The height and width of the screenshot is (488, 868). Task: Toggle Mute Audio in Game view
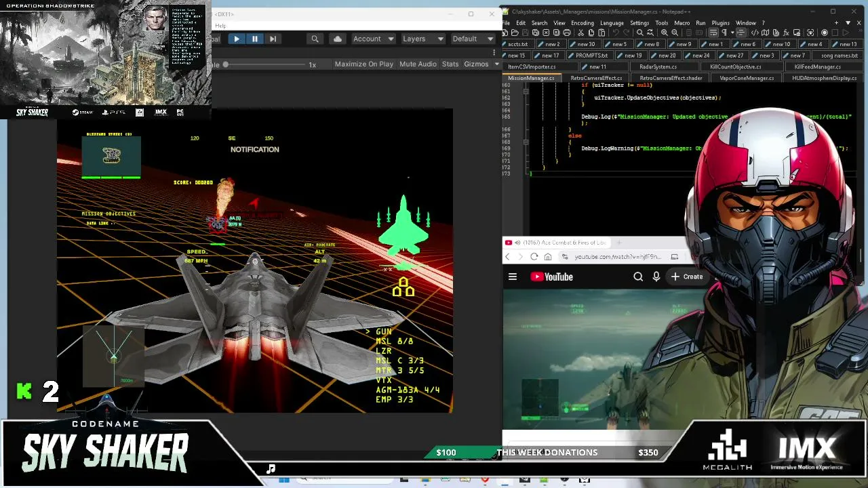coord(418,64)
